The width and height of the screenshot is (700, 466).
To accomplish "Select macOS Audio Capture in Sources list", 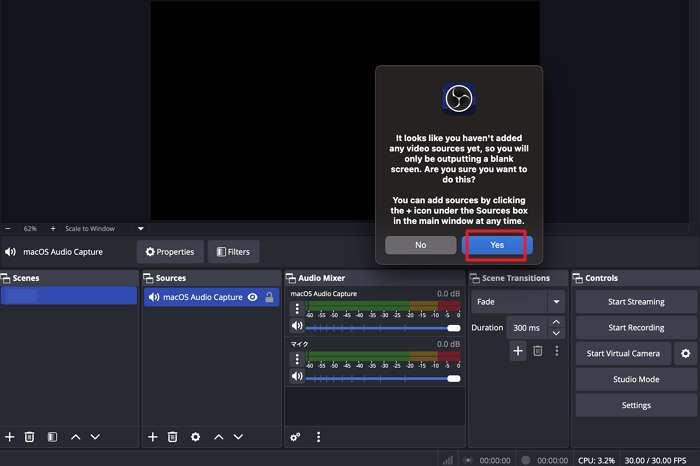I will [x=202, y=297].
